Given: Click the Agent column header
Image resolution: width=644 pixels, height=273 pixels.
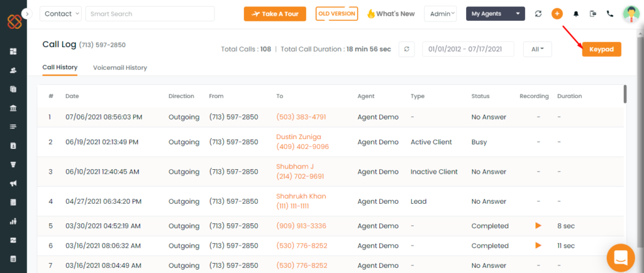Looking at the screenshot, I should [366, 96].
